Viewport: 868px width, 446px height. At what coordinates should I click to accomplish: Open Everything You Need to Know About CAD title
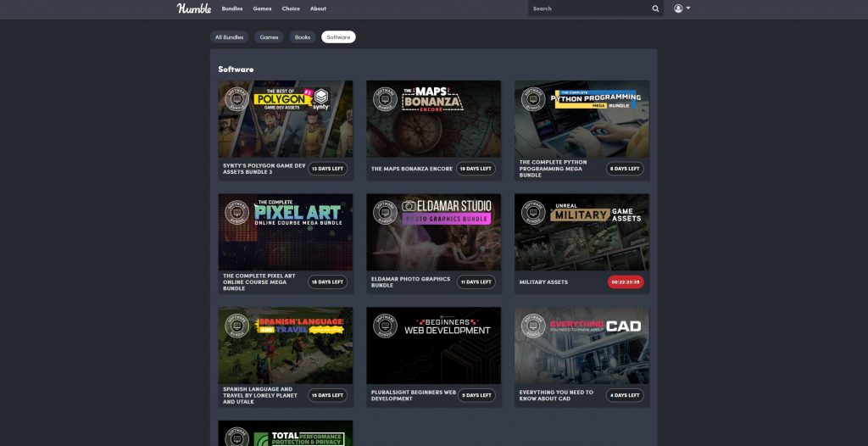(x=556, y=396)
